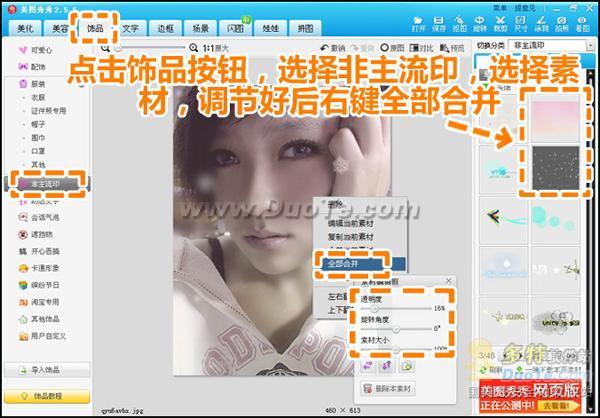Switch to the 闪图 tab
600x418 pixels.
tap(235, 28)
